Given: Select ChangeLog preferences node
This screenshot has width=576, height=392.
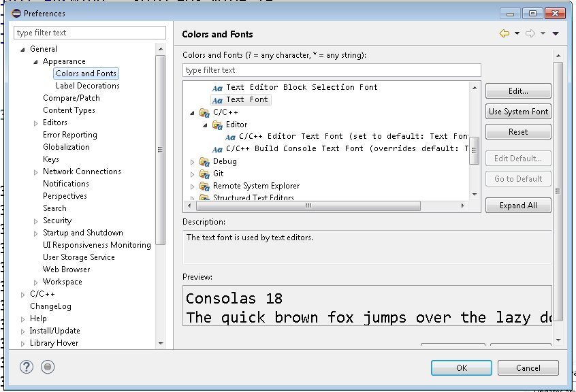Looking at the screenshot, I should click(50, 306).
